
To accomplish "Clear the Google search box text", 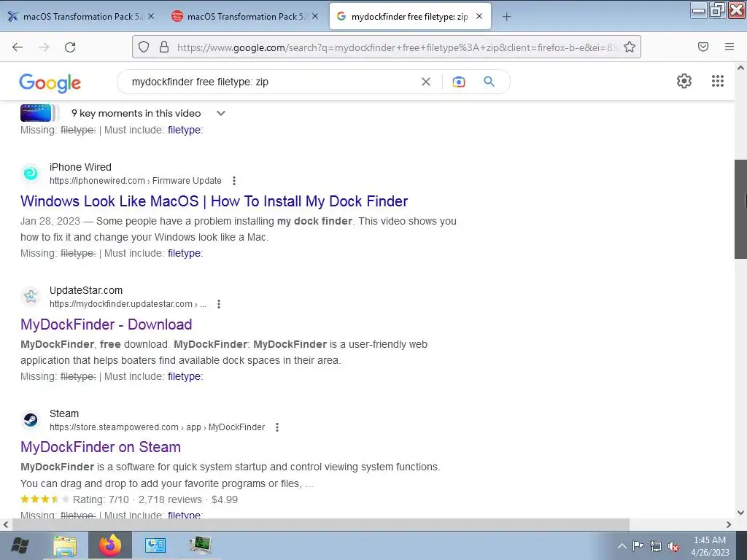I will click(426, 82).
